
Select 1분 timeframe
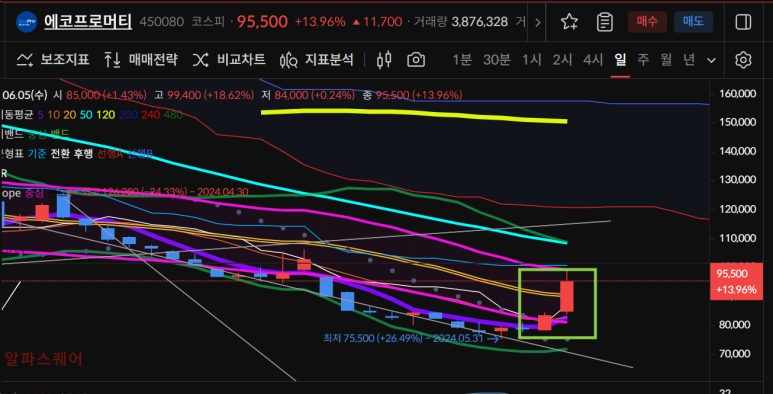coord(462,60)
